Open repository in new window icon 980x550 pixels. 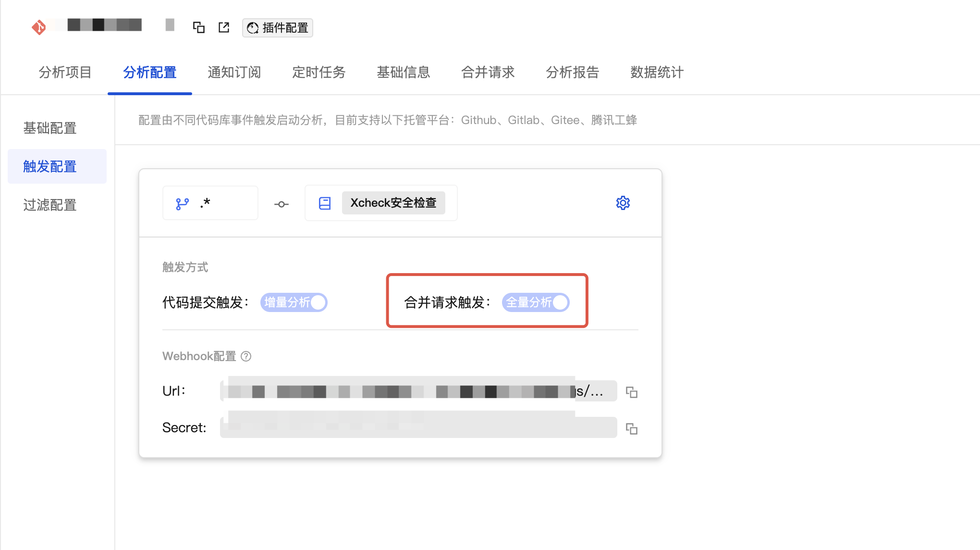pyautogui.click(x=224, y=27)
